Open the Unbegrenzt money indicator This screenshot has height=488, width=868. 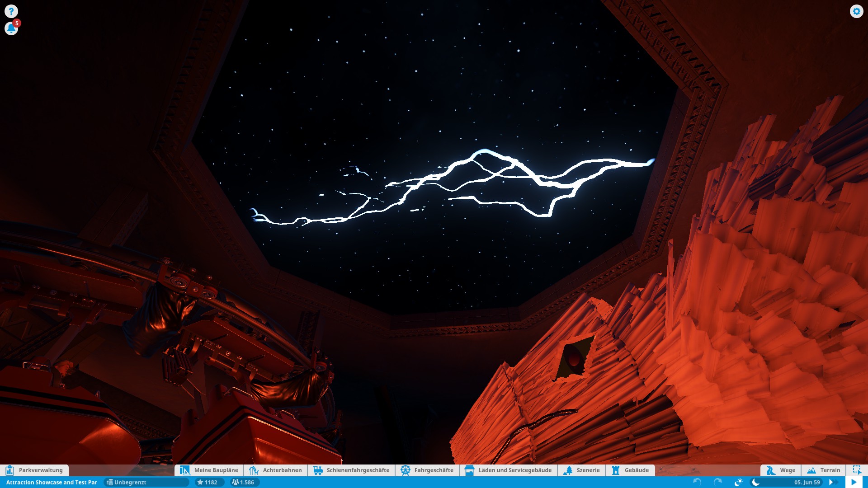(146, 482)
